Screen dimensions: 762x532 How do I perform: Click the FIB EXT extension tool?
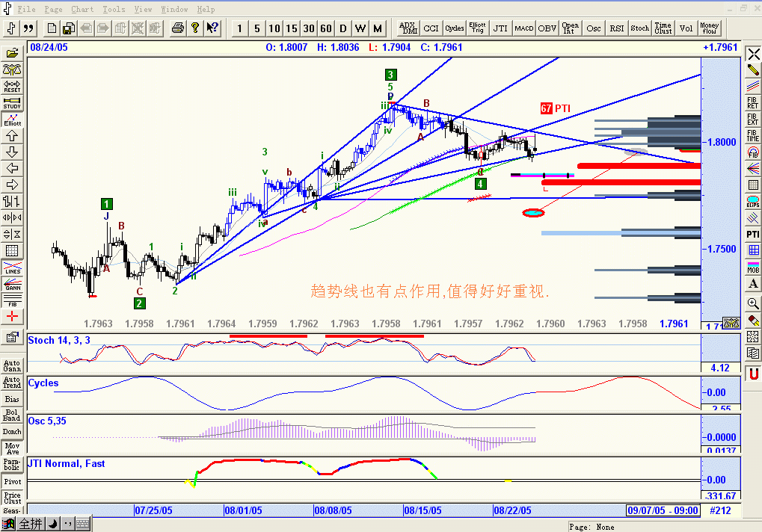coord(753,120)
